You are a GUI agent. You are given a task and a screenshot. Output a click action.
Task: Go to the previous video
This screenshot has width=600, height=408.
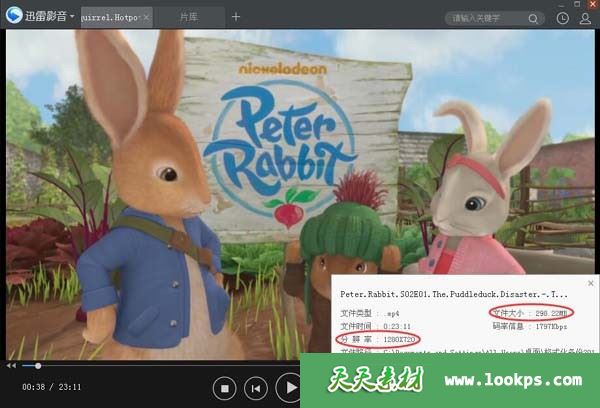tap(257, 387)
